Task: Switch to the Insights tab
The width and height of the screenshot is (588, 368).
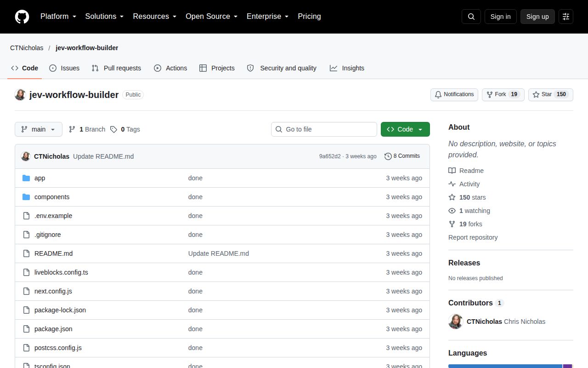Action: pos(347,68)
